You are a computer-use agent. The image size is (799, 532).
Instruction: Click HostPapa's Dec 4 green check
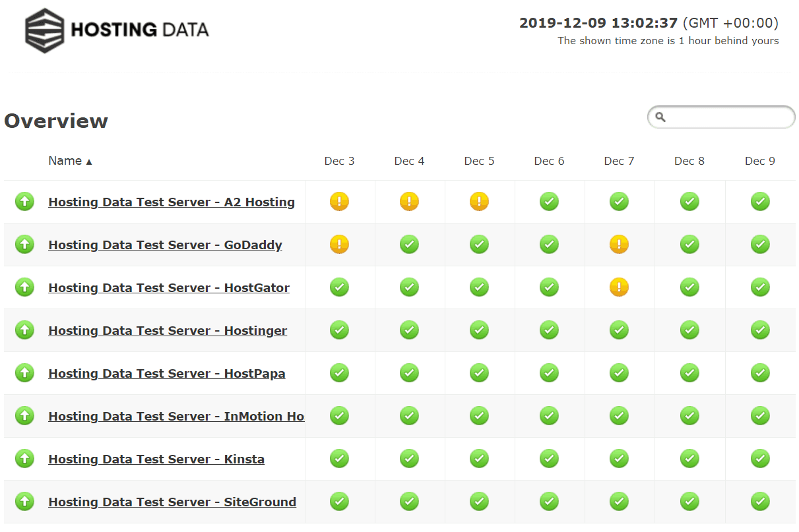409,373
